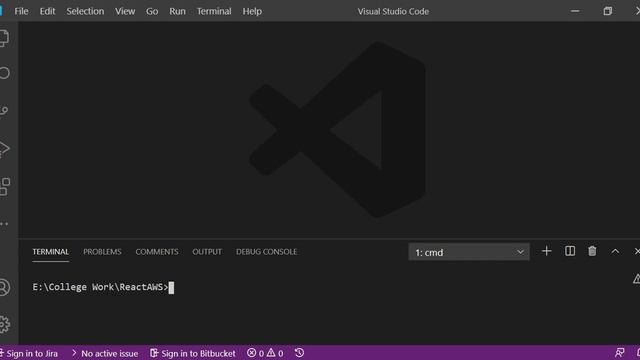Image resolution: width=640 pixels, height=360 pixels.
Task: Open the 1: cmd terminal selector dropdown
Action: (469, 252)
